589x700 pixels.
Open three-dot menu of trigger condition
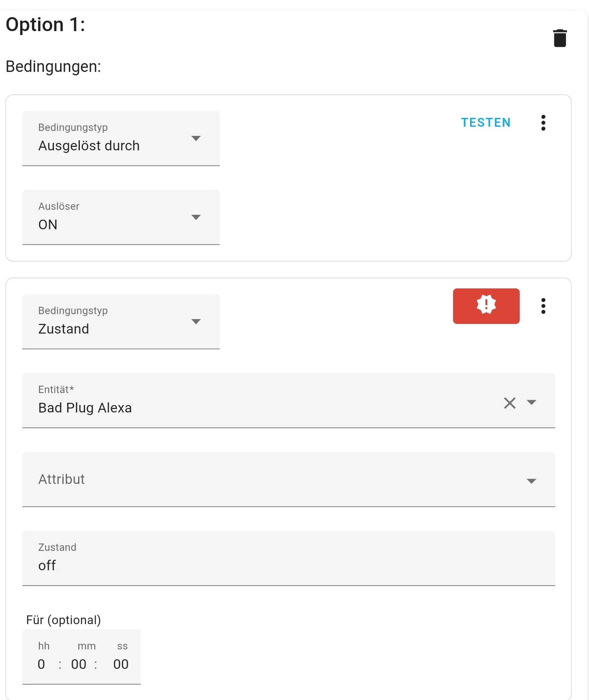coord(543,123)
